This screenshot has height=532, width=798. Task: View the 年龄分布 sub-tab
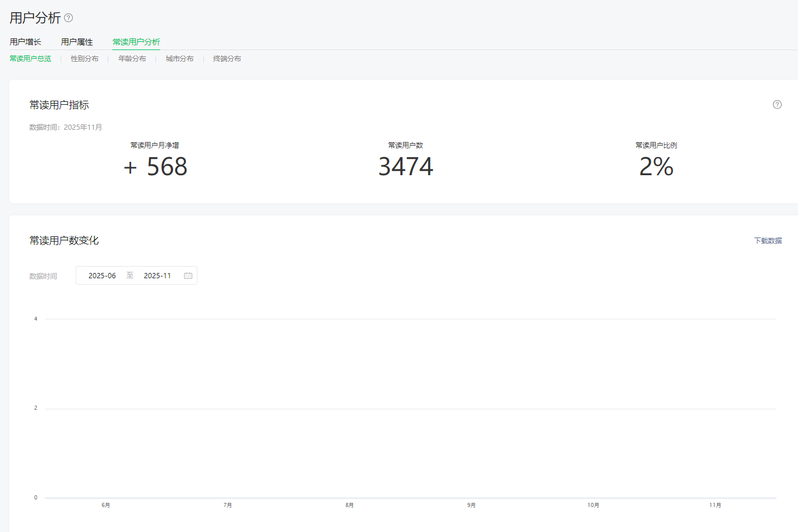[132, 59]
